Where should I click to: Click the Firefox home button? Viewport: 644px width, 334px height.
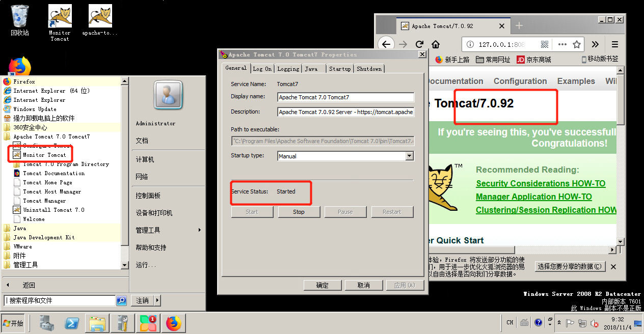pyautogui.click(x=435, y=44)
